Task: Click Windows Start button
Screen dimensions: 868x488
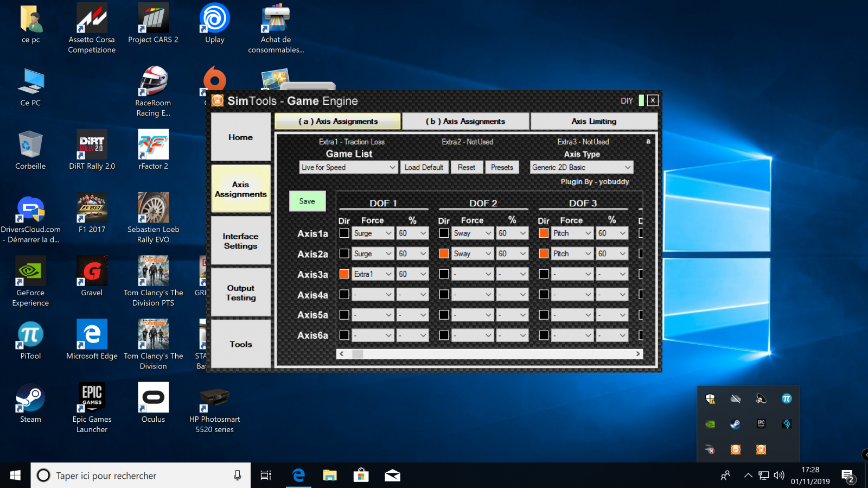Action: click(15, 476)
